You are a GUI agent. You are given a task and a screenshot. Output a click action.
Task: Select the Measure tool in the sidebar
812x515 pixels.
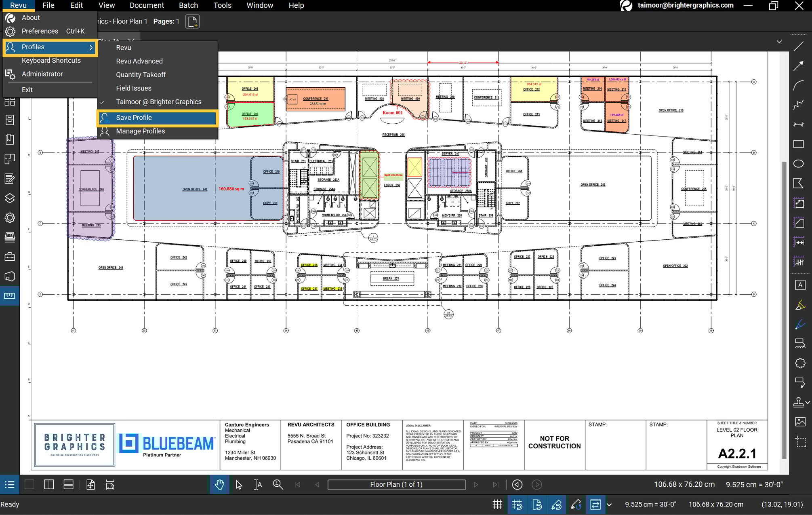[x=10, y=295]
